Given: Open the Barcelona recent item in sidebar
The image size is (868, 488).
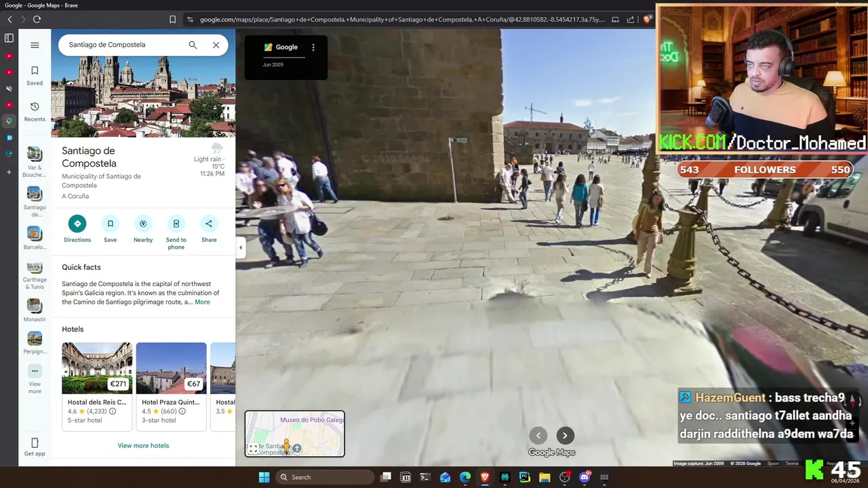Looking at the screenshot, I should tap(35, 238).
